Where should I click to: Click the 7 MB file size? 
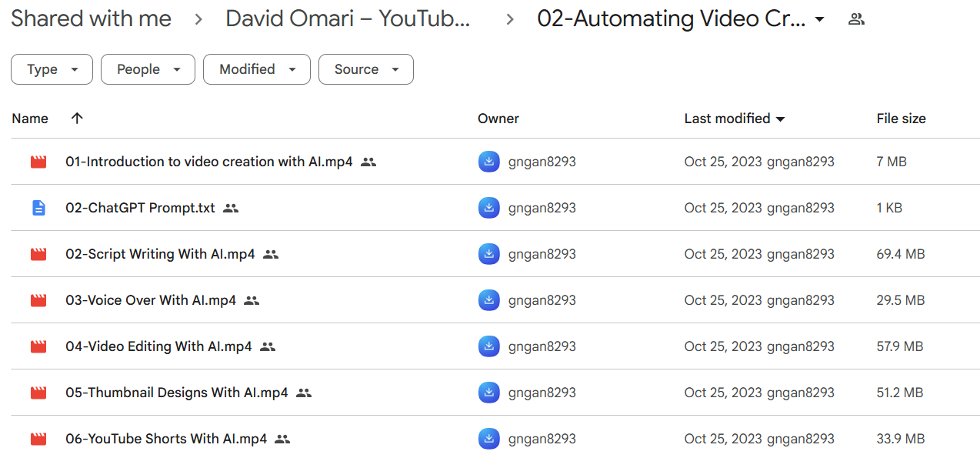tap(892, 162)
